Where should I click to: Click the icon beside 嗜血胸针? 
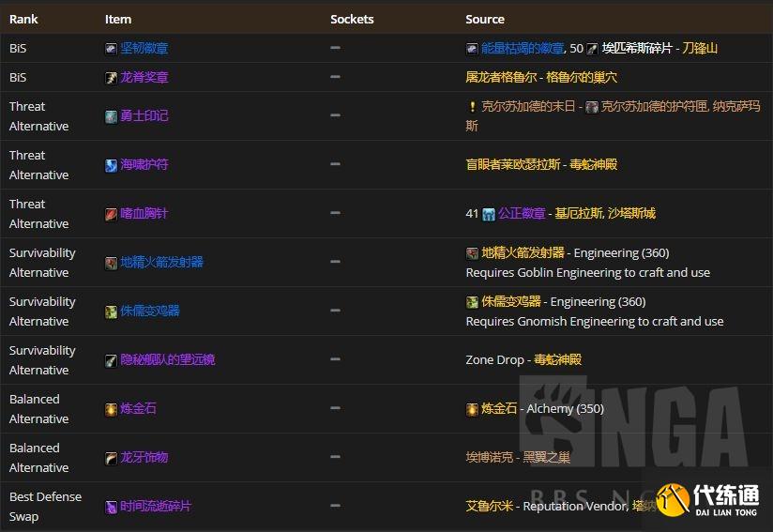point(111,214)
